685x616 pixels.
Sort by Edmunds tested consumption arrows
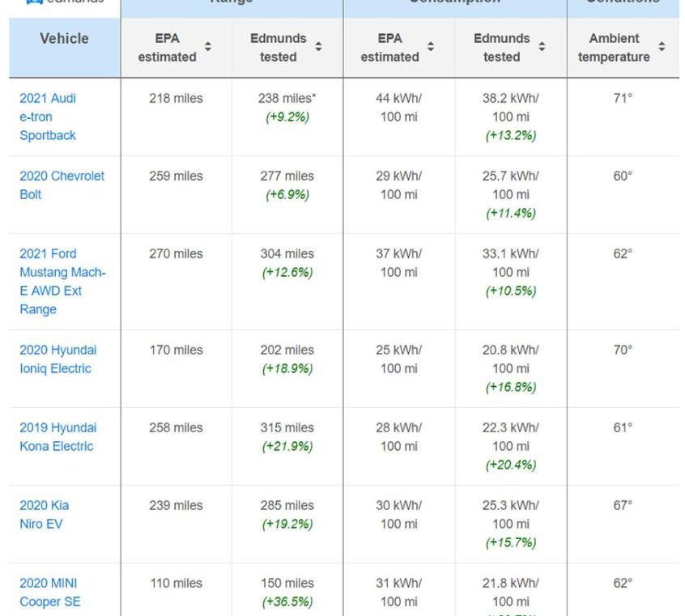pyautogui.click(x=542, y=46)
